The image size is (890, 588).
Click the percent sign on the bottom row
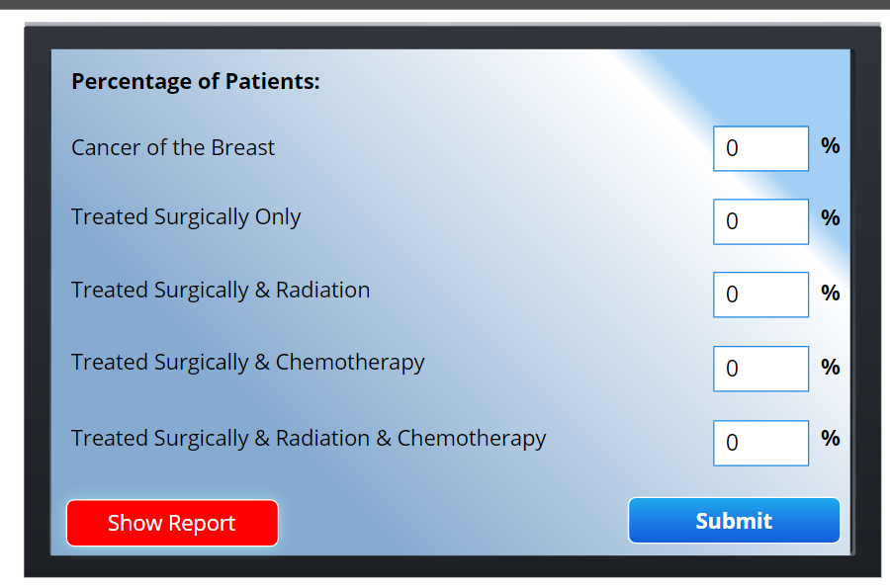[x=830, y=441]
